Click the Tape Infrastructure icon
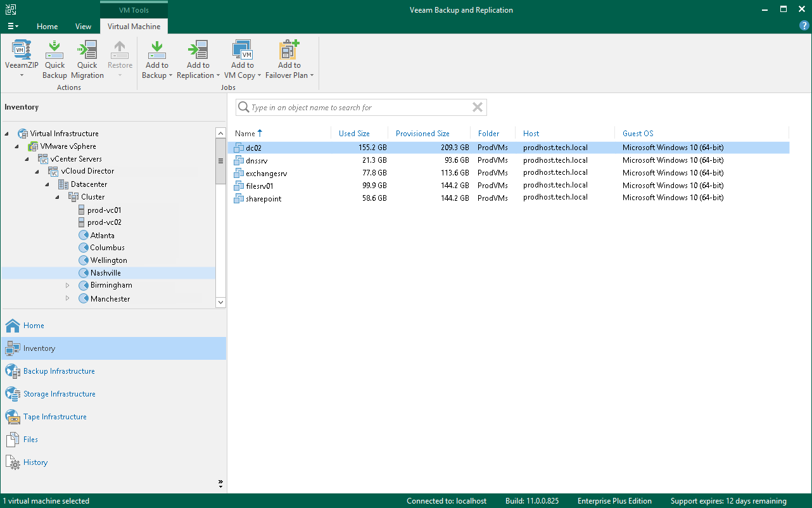 coord(13,417)
